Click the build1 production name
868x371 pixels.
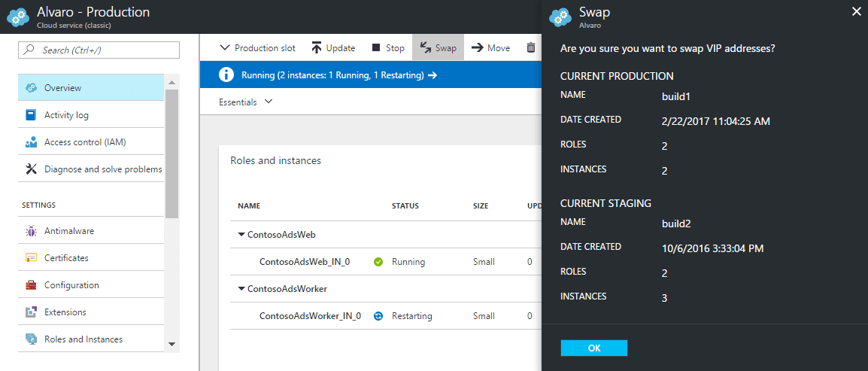(676, 97)
